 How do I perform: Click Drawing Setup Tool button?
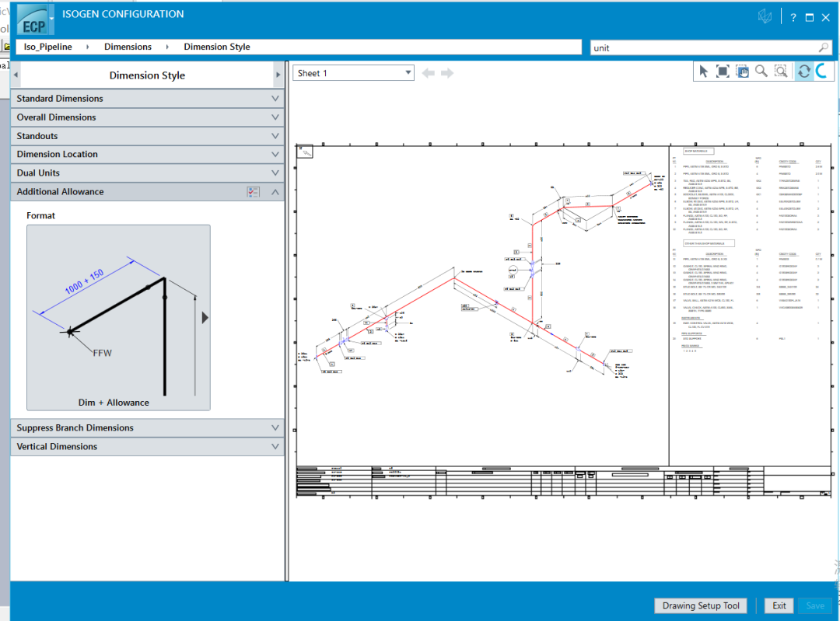(x=701, y=605)
